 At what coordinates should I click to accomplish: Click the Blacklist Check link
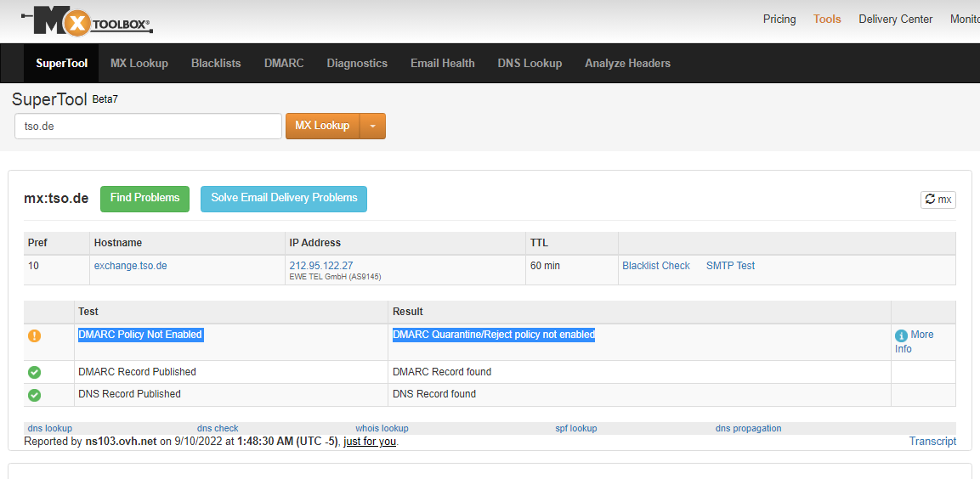656,266
